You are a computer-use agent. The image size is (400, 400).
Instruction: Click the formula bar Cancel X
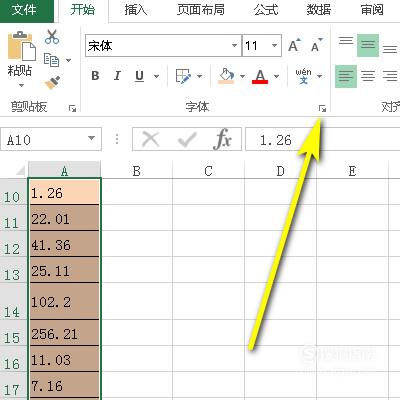point(150,139)
